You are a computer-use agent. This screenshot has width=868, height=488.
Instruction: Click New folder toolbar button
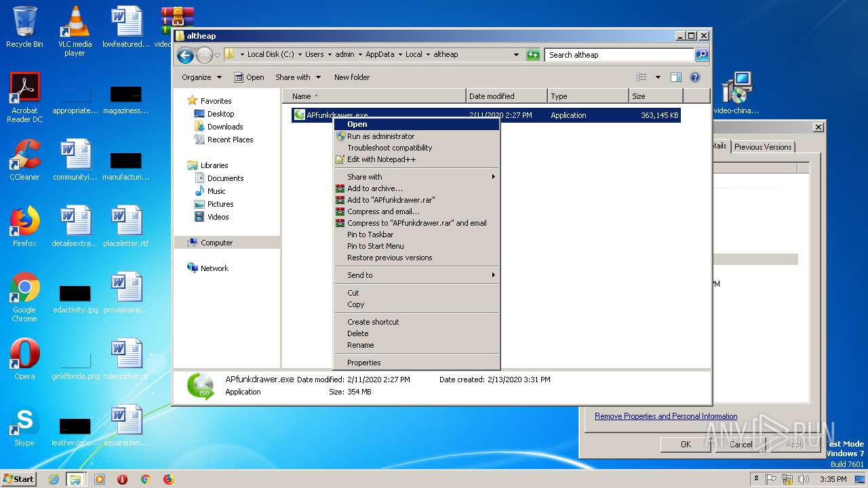click(x=352, y=77)
